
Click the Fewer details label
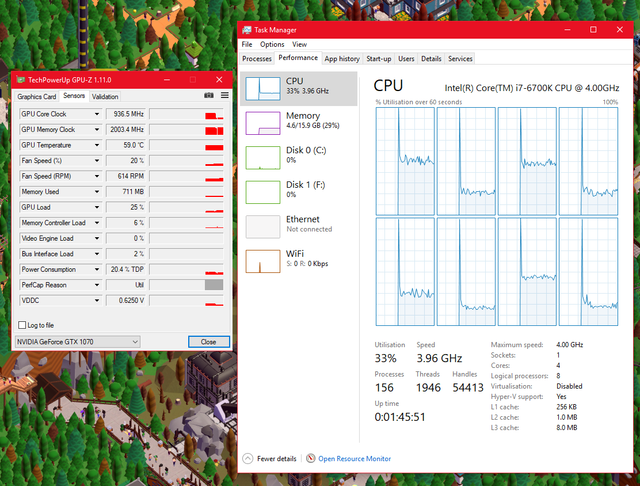point(276,459)
